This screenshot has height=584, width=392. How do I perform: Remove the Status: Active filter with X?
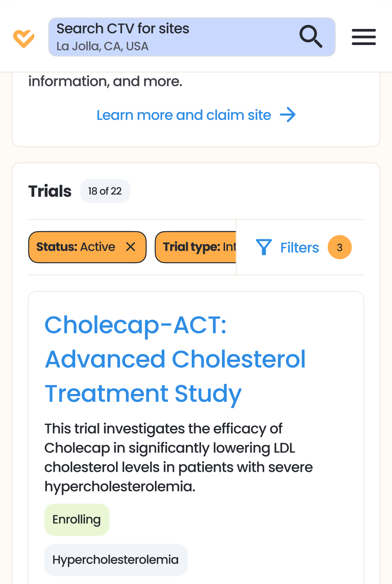[x=131, y=247]
